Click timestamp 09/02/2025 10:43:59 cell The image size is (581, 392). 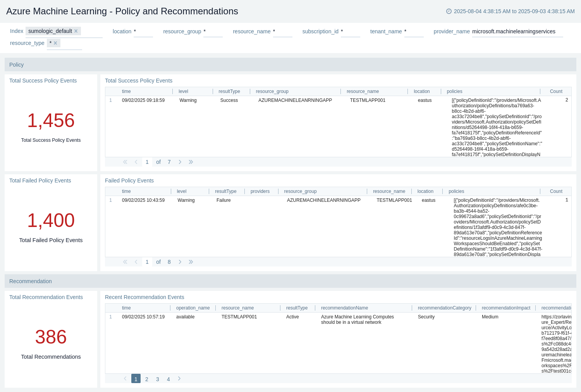(x=143, y=200)
